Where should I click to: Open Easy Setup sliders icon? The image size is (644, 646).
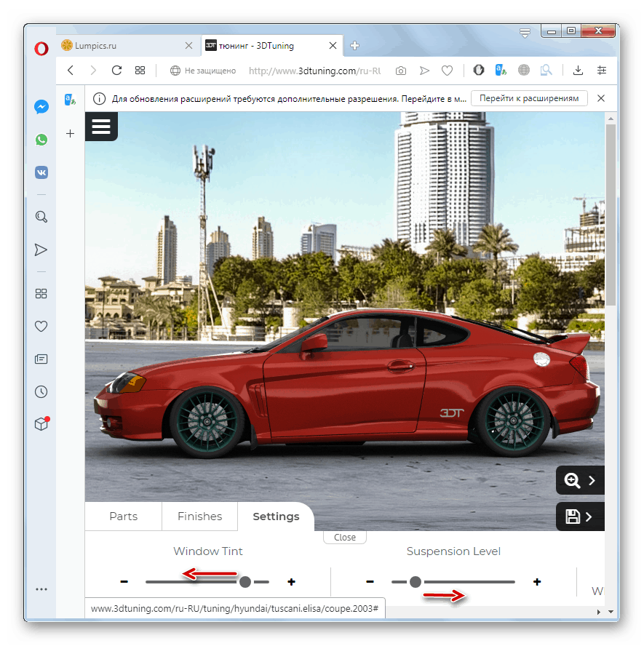pos(602,71)
